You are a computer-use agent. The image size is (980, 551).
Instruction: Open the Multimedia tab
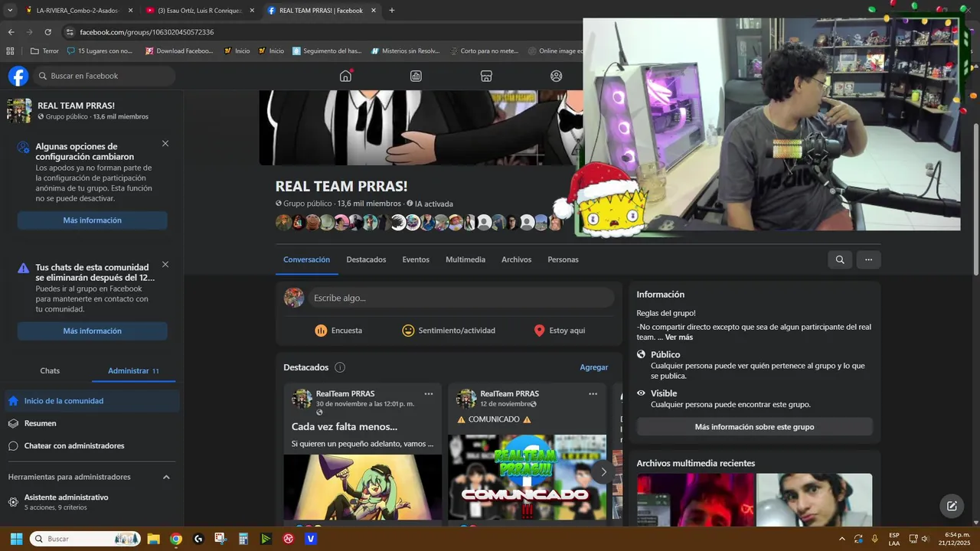465,259
